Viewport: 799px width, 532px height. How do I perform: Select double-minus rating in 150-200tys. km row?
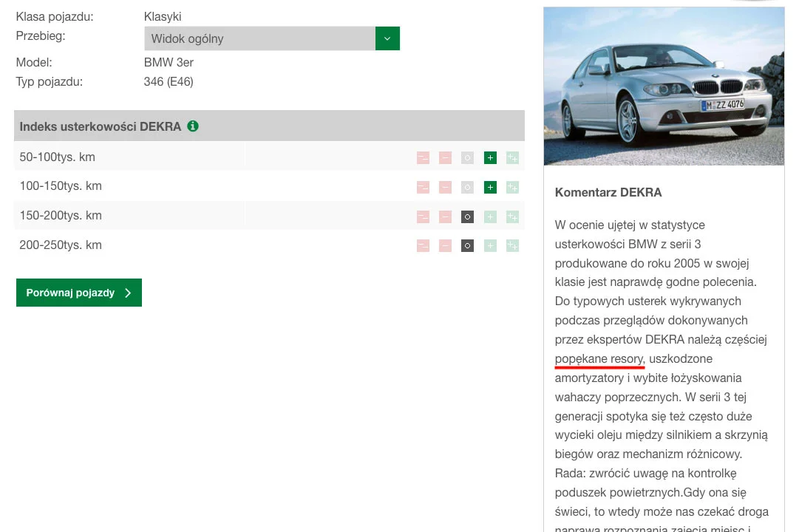tap(423, 217)
